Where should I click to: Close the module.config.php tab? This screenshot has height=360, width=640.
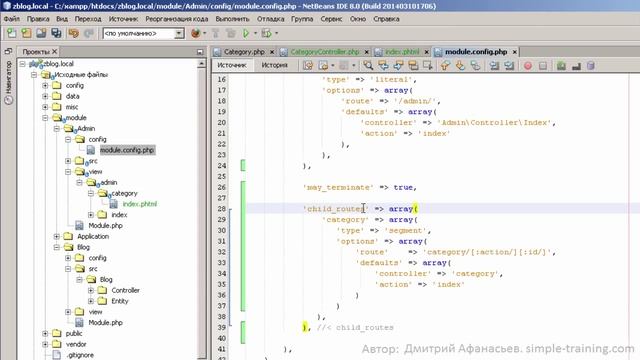coord(515,52)
